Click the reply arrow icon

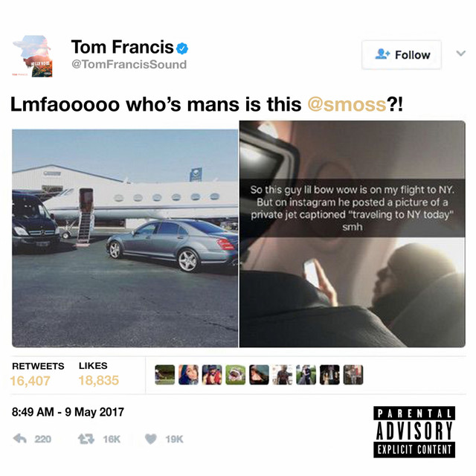coord(20,438)
